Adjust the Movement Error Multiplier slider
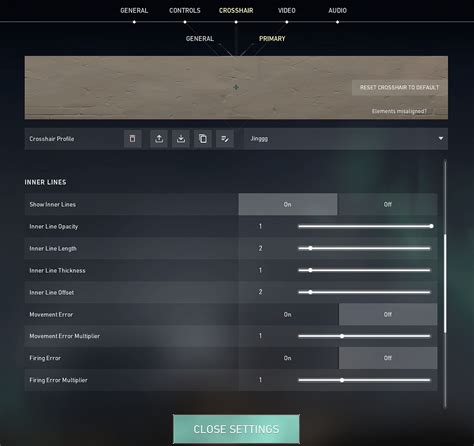This screenshot has height=446, width=474. click(x=364, y=336)
